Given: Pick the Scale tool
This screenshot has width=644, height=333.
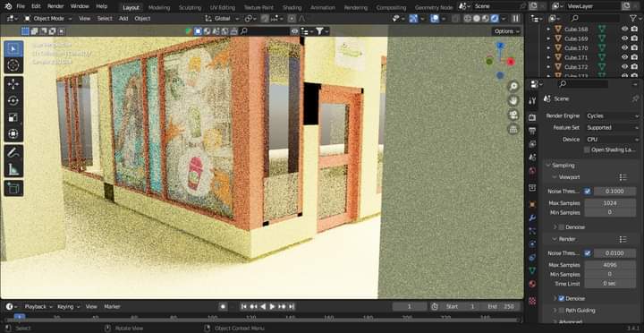Looking at the screenshot, I should (x=13, y=117).
